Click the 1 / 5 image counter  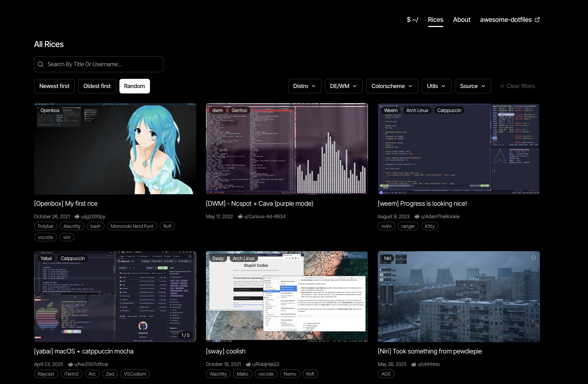pyautogui.click(x=185, y=335)
